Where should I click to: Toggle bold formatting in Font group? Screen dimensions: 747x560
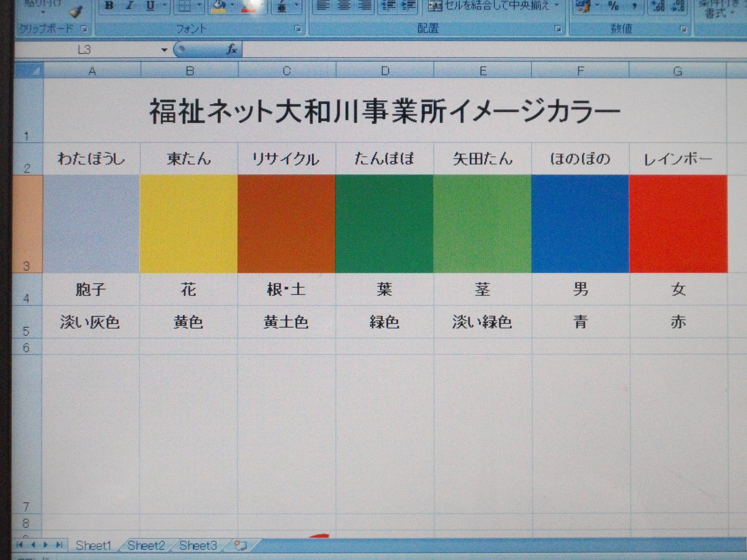(109, 6)
